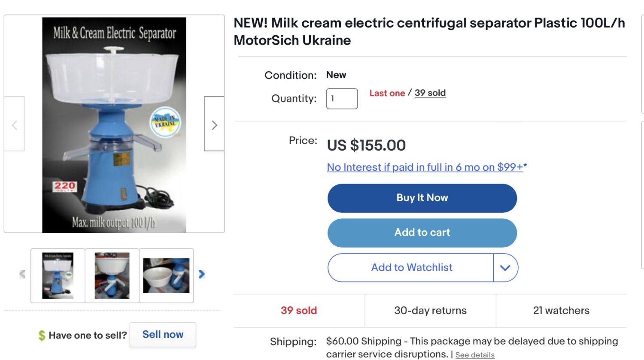
Task: Click the green dollar sign icon
Action: [42, 335]
